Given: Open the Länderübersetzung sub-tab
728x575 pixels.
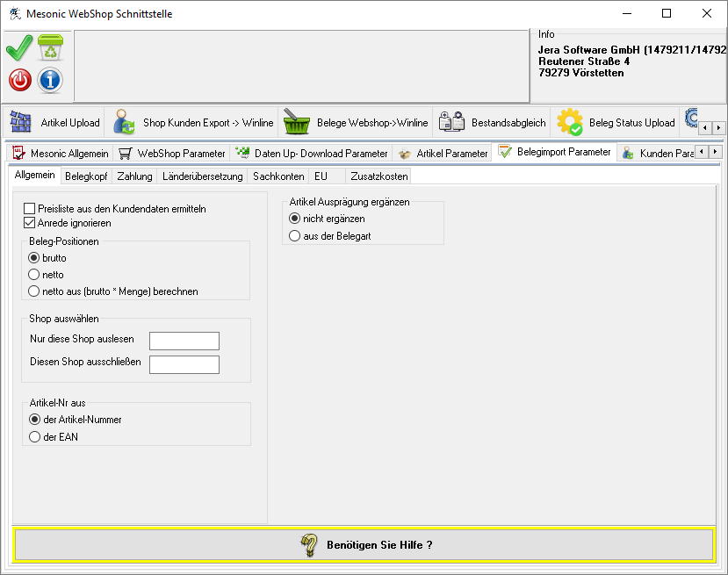Looking at the screenshot, I should [x=202, y=176].
